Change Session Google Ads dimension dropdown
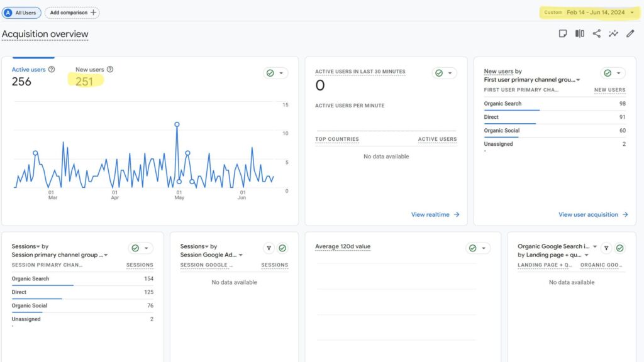Image resolution: width=644 pixels, height=362 pixels. pos(211,255)
